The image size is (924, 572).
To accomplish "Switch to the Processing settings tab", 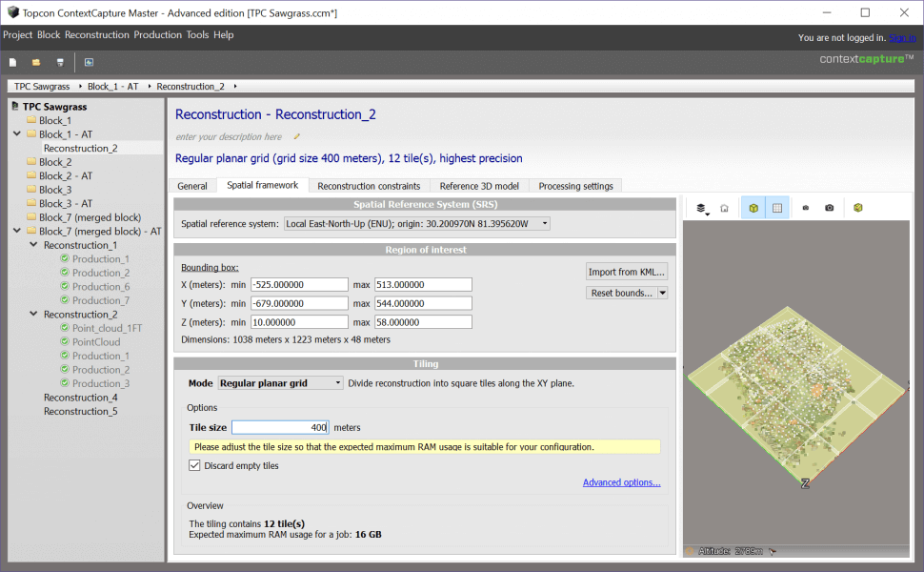I will click(575, 186).
